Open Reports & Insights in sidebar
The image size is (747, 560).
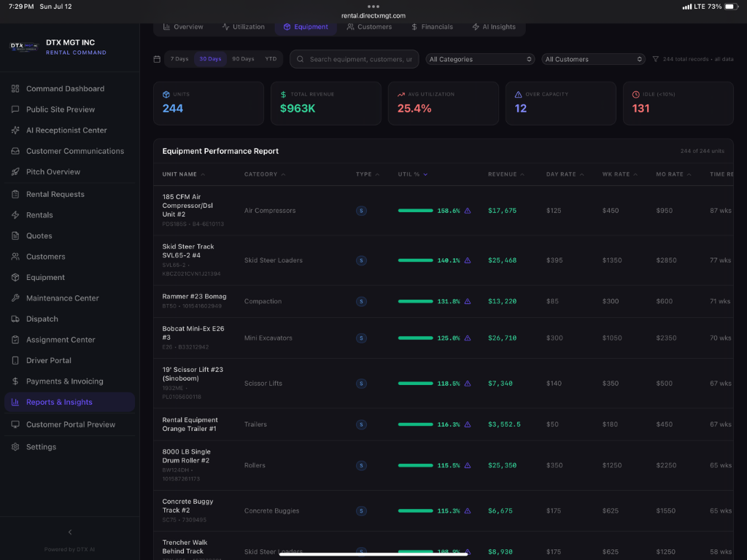(69, 402)
